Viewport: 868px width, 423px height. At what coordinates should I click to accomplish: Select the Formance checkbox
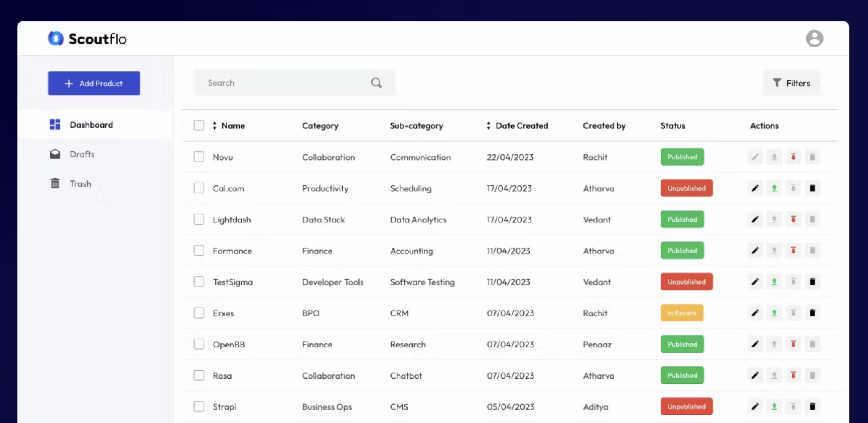click(199, 251)
